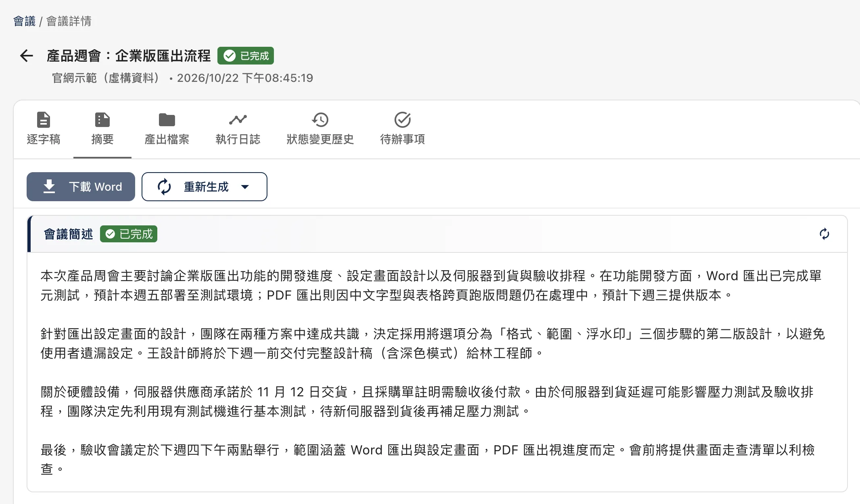Click the date text 2026/10/22 下午08:45:19
The height and width of the screenshot is (504, 860).
click(x=245, y=78)
